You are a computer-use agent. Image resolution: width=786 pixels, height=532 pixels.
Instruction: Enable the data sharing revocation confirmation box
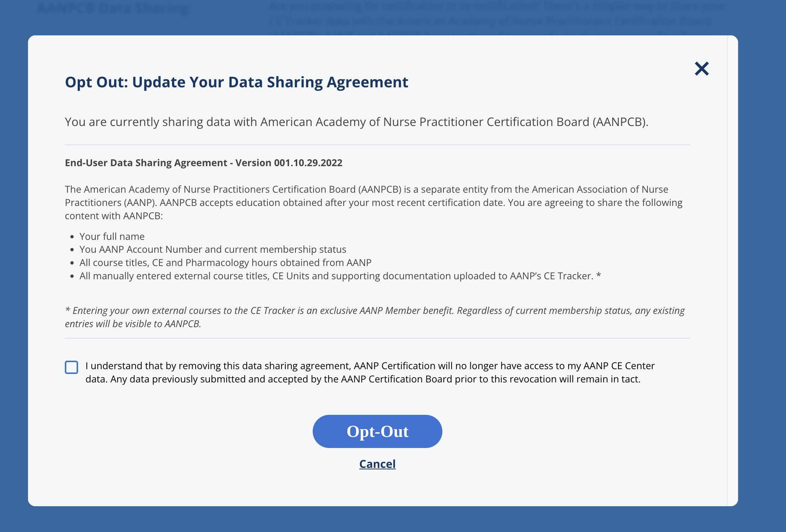point(71,367)
